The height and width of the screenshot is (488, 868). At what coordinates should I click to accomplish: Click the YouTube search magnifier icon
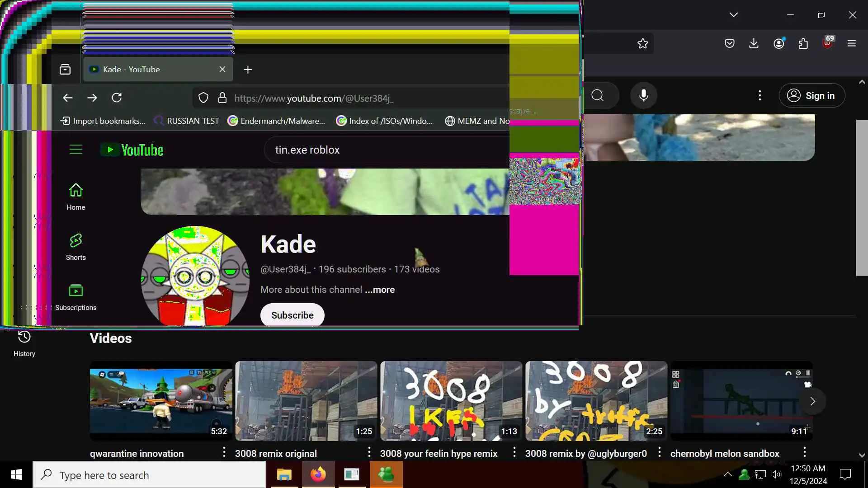coord(598,95)
